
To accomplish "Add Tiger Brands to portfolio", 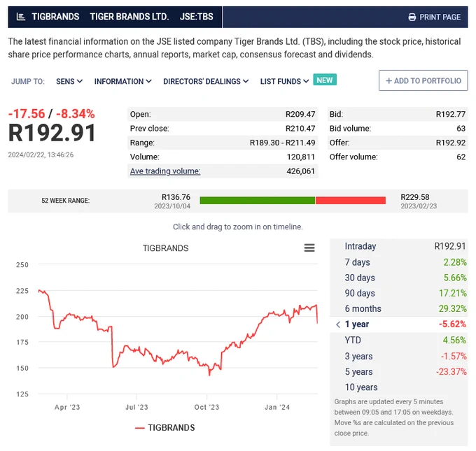I will pos(423,80).
